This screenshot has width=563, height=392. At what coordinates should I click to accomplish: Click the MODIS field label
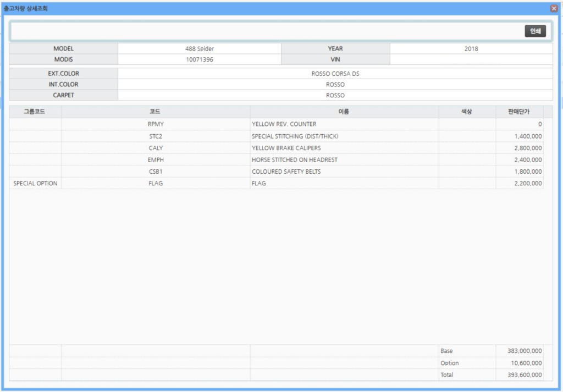pyautogui.click(x=64, y=59)
